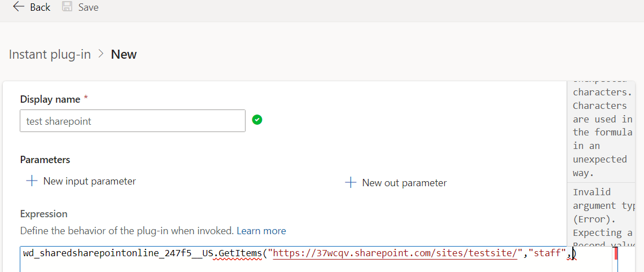Click the GetItems function name
This screenshot has width=644, height=272.
click(x=241, y=253)
